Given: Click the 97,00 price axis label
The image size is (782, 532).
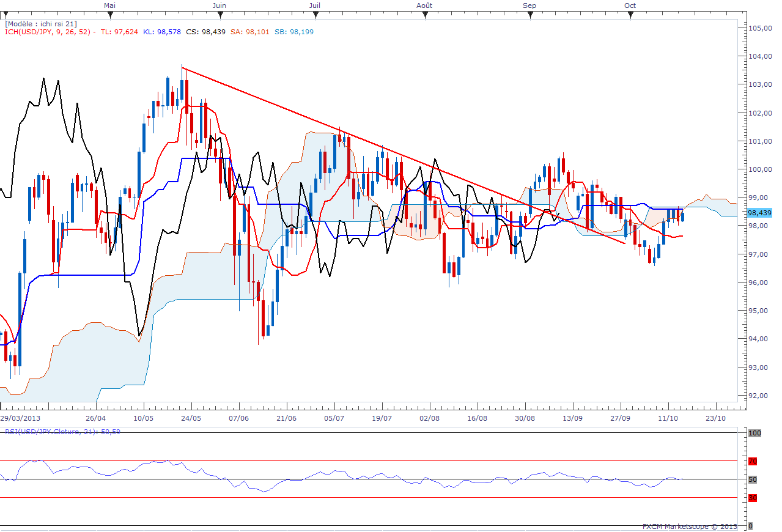Looking at the screenshot, I should click(759, 254).
